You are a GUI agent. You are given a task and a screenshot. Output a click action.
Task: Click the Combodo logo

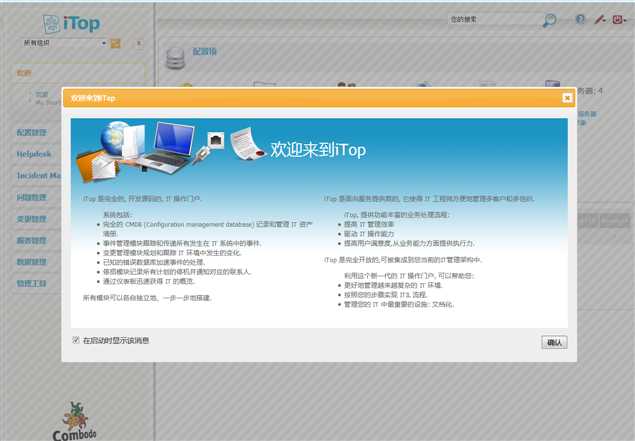pos(75,421)
